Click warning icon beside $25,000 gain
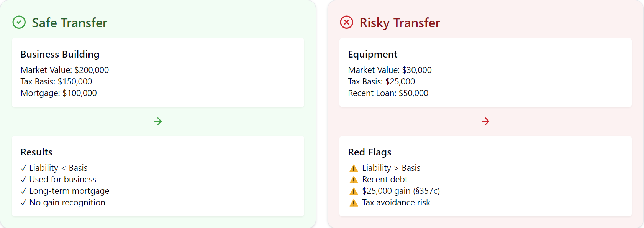This screenshot has width=644, height=228. click(x=354, y=191)
